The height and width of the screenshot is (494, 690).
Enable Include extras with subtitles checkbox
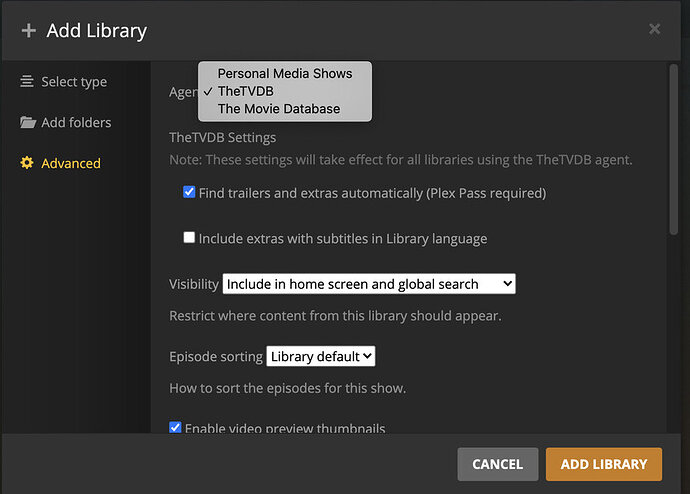pos(189,238)
